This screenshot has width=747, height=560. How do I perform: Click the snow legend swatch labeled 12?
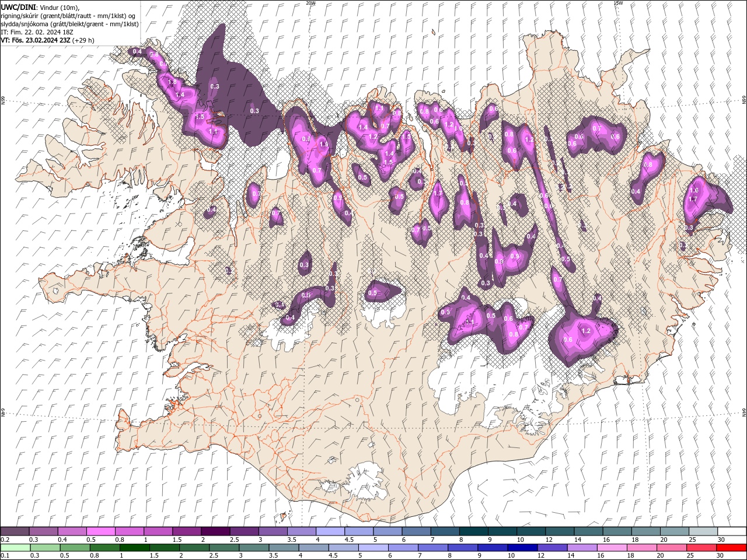tap(560, 531)
